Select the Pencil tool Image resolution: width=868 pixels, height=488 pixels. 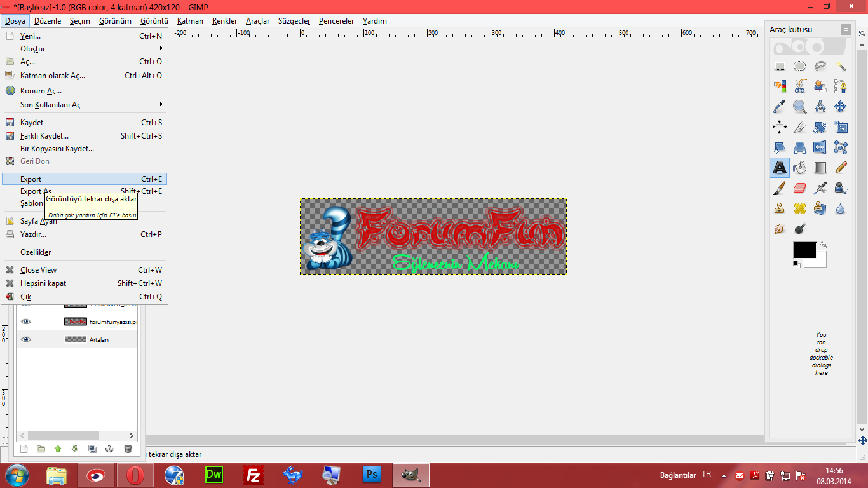tap(841, 168)
